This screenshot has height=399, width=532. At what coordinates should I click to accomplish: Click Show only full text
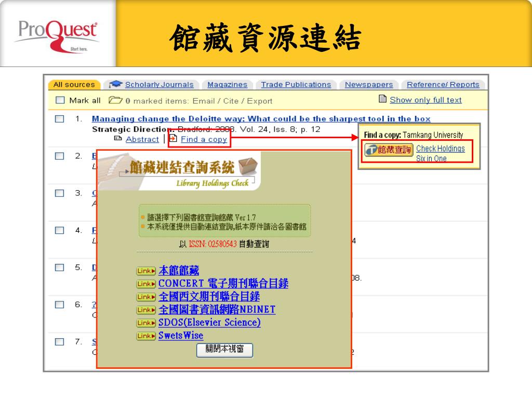point(426,100)
